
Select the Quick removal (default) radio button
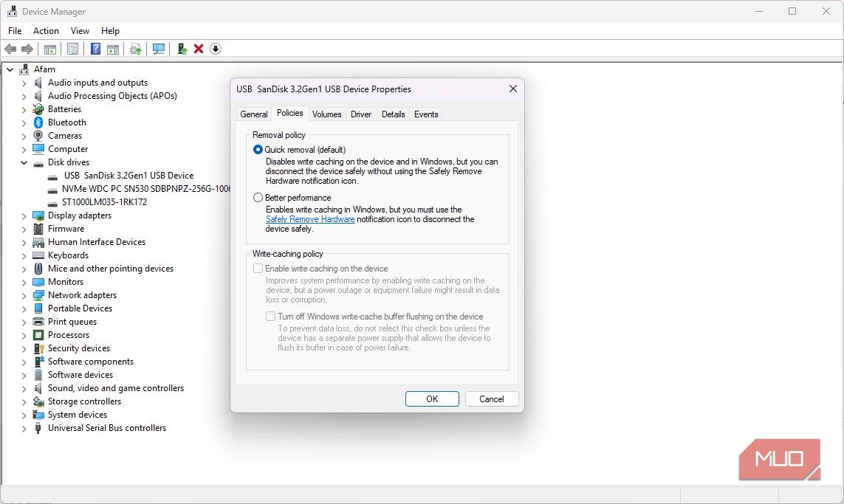pyautogui.click(x=258, y=150)
